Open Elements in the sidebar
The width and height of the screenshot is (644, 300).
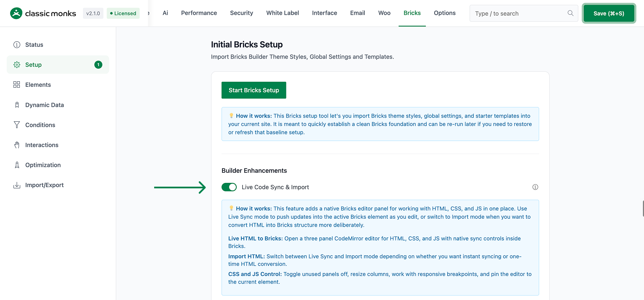coord(58,85)
